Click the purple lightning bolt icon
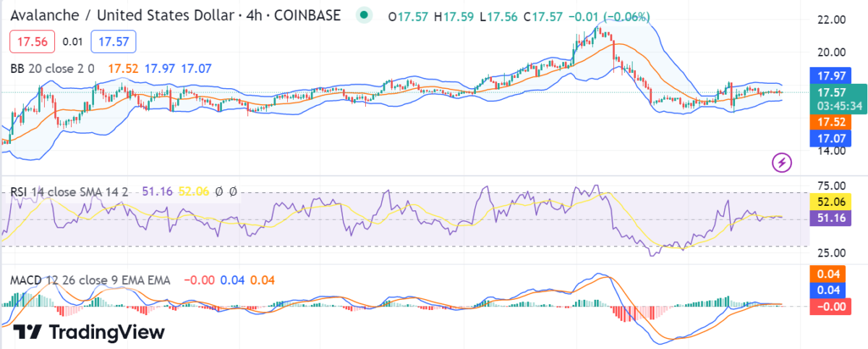The width and height of the screenshot is (868, 349). point(782,163)
